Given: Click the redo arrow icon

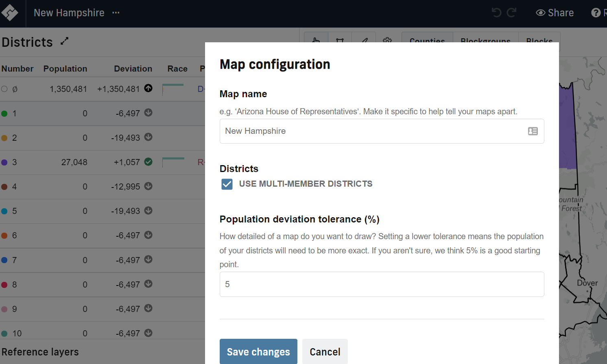Looking at the screenshot, I should pos(511,13).
